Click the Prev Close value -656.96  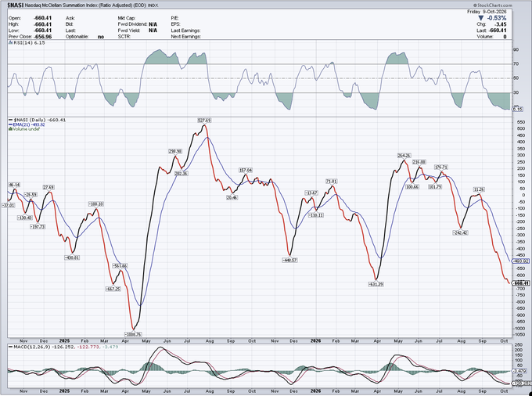[x=43, y=37]
